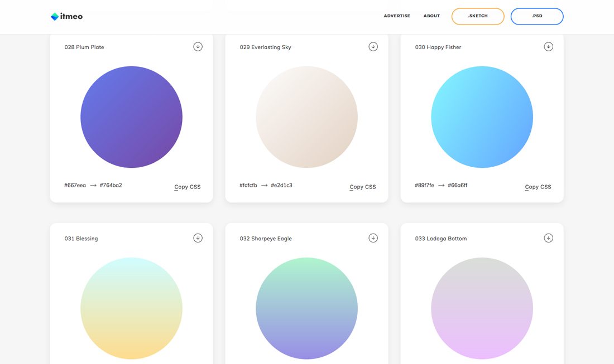
Task: Download the 028 Plum Plate gradient
Action: [198, 46]
